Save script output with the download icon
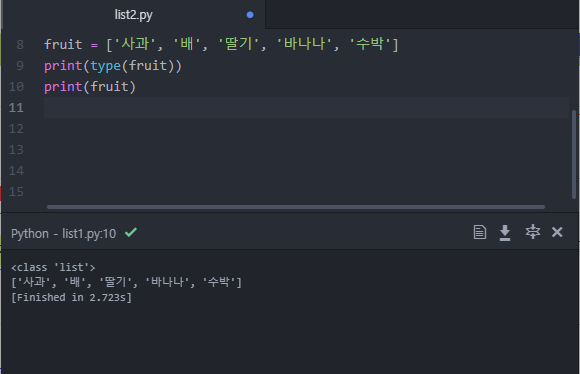Viewport: 580px width, 374px height. pos(505,233)
